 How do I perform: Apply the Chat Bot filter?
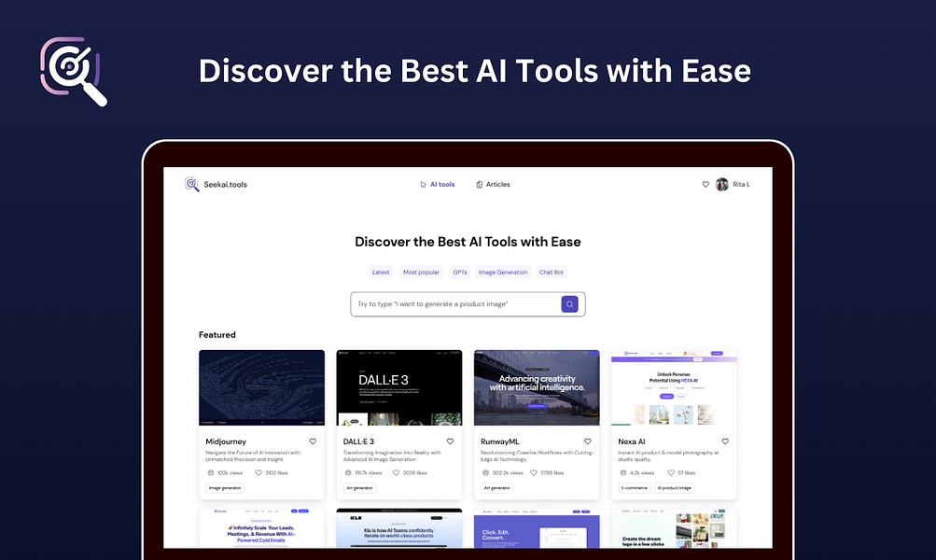coord(552,272)
